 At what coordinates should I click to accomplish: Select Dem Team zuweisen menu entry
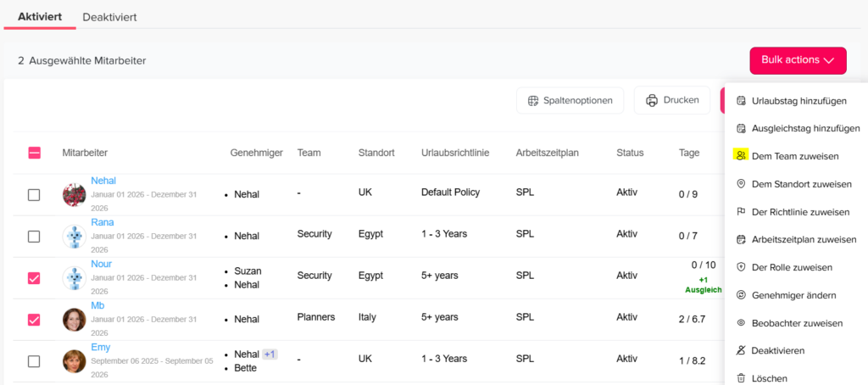click(795, 156)
